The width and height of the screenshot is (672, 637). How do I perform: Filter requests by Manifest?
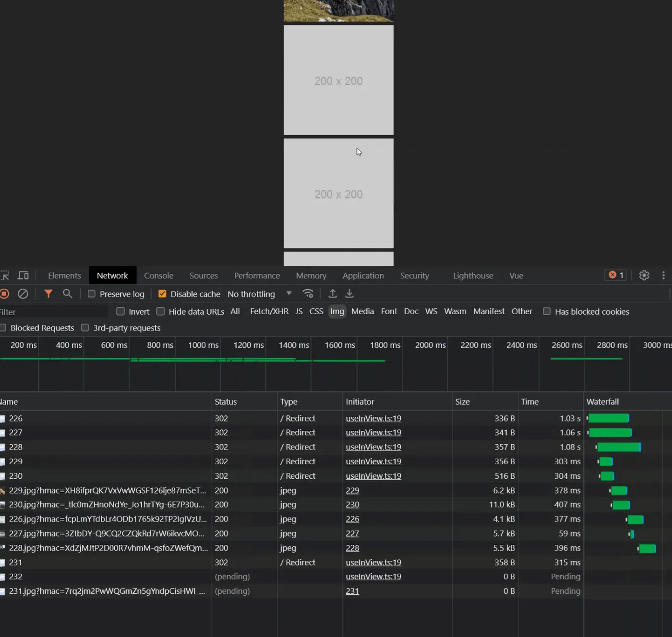[x=489, y=311]
